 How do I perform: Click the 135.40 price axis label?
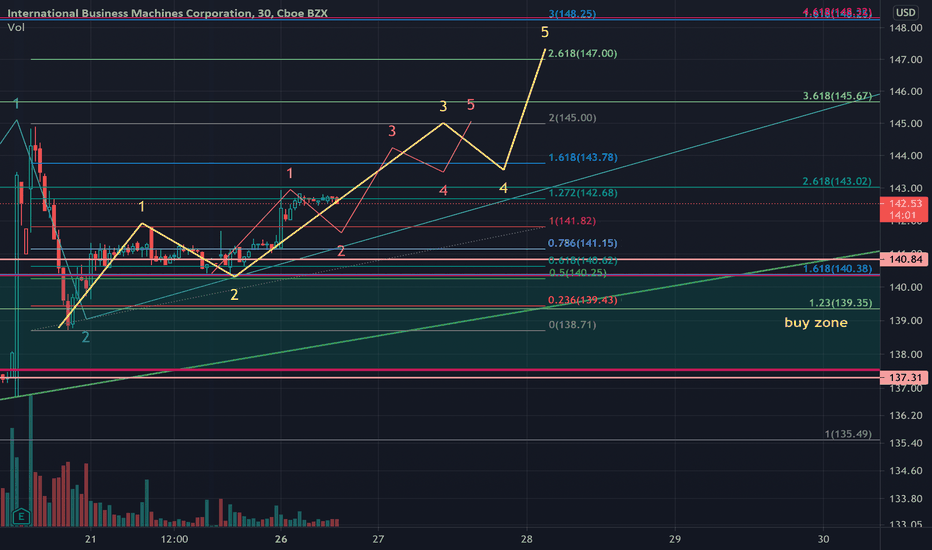(906, 443)
